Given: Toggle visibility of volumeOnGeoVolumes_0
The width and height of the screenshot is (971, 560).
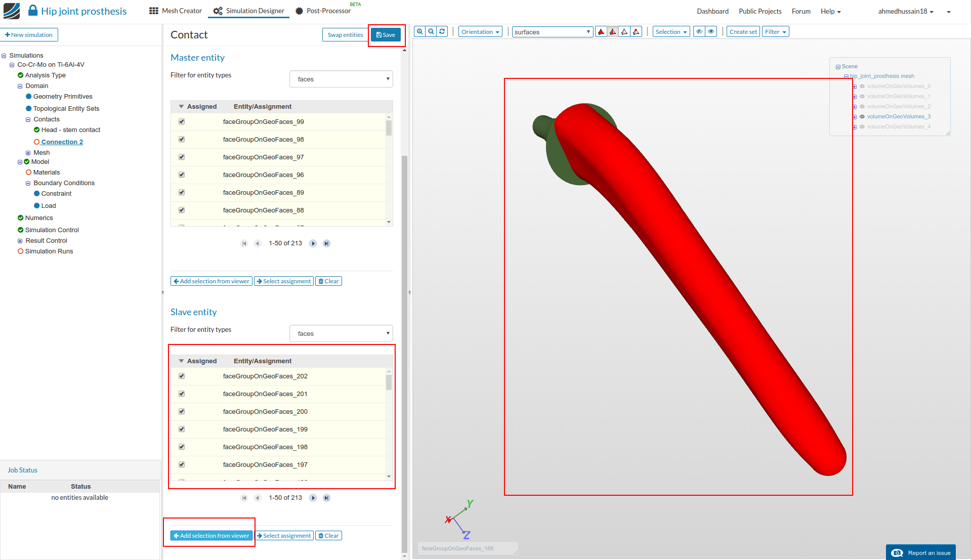Looking at the screenshot, I should pyautogui.click(x=862, y=86).
